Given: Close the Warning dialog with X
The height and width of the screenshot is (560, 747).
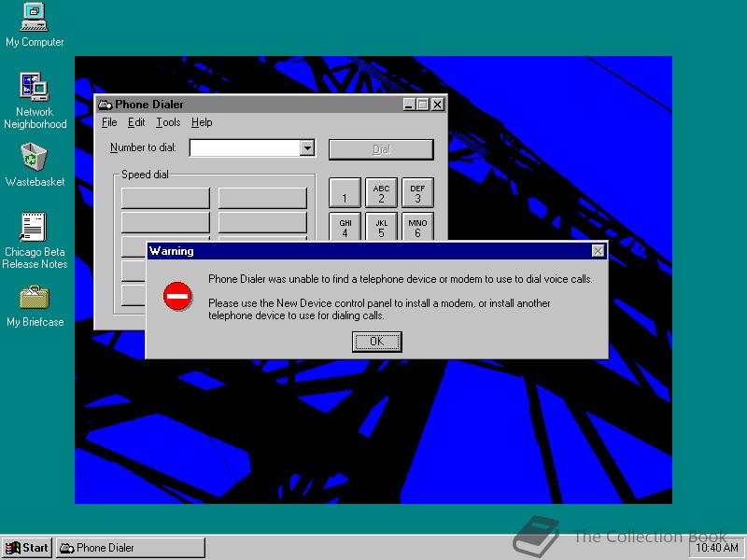Looking at the screenshot, I should coord(598,251).
